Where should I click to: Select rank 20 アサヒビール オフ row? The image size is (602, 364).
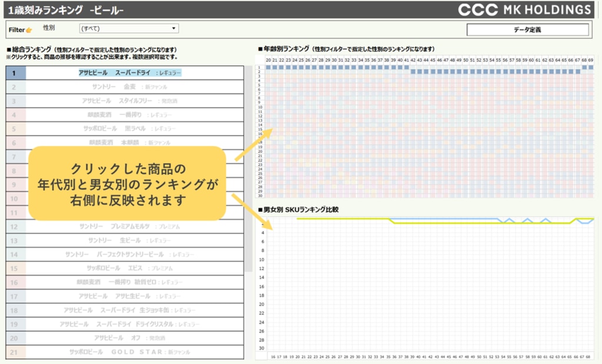coord(125,338)
